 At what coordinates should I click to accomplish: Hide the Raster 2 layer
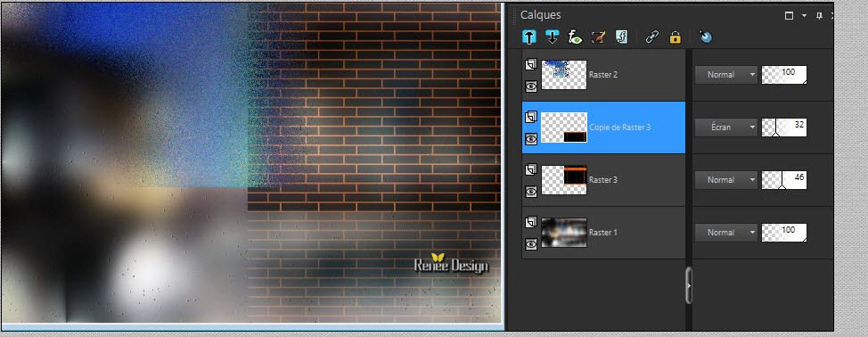pyautogui.click(x=531, y=86)
